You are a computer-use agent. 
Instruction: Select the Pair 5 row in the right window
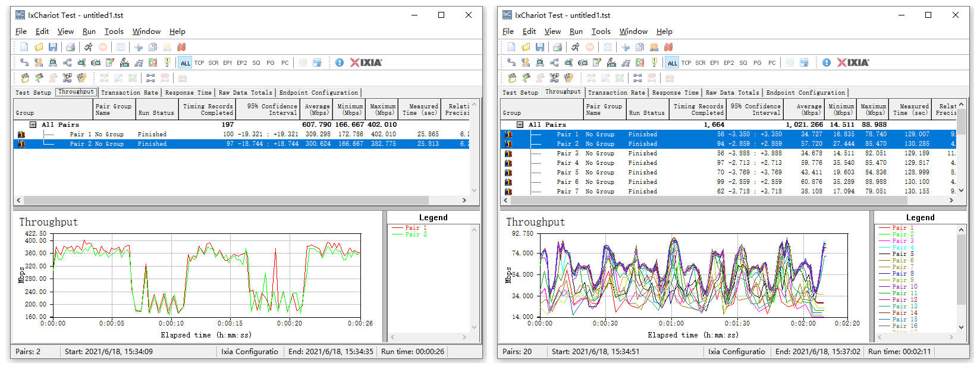728,173
